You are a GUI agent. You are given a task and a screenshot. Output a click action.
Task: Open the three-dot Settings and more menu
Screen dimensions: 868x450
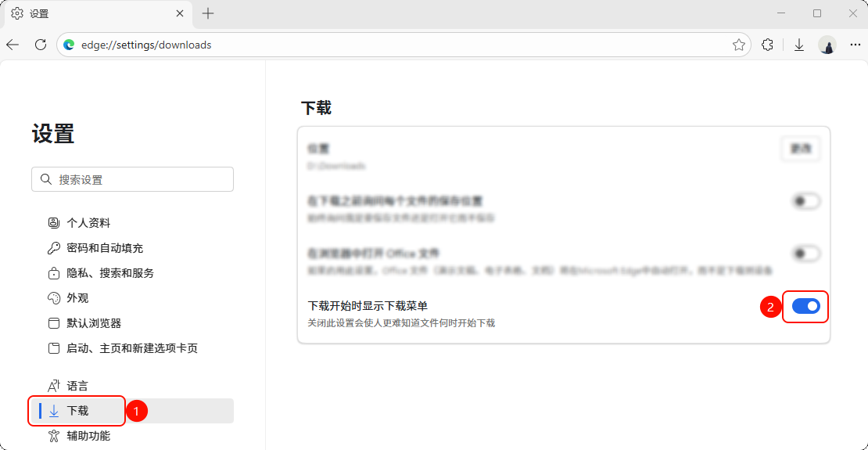pos(854,45)
